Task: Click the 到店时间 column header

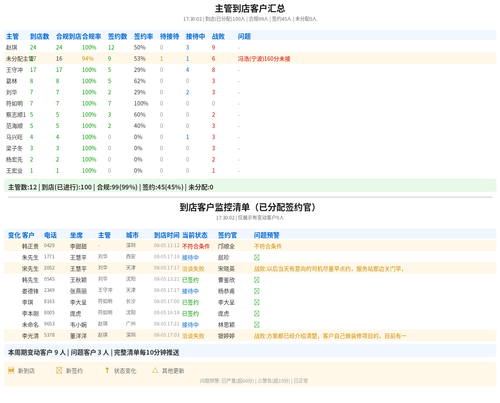Action: (x=167, y=235)
